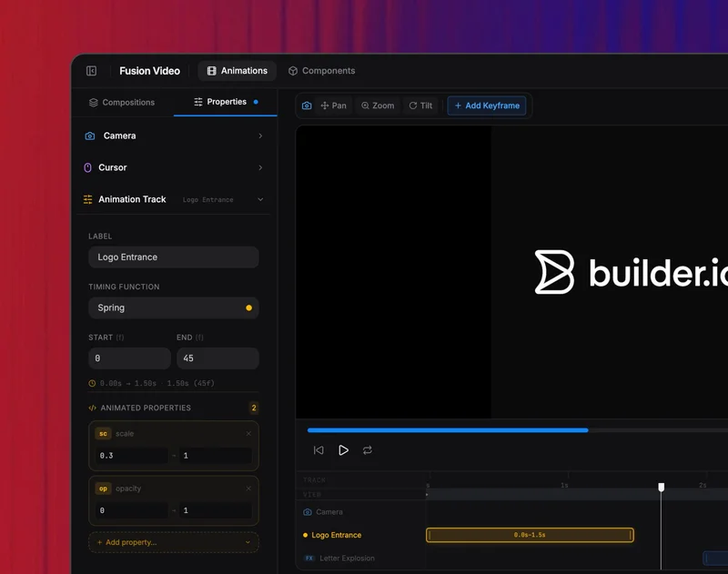Select the Pan camera tool
728x574 pixels.
pos(333,106)
